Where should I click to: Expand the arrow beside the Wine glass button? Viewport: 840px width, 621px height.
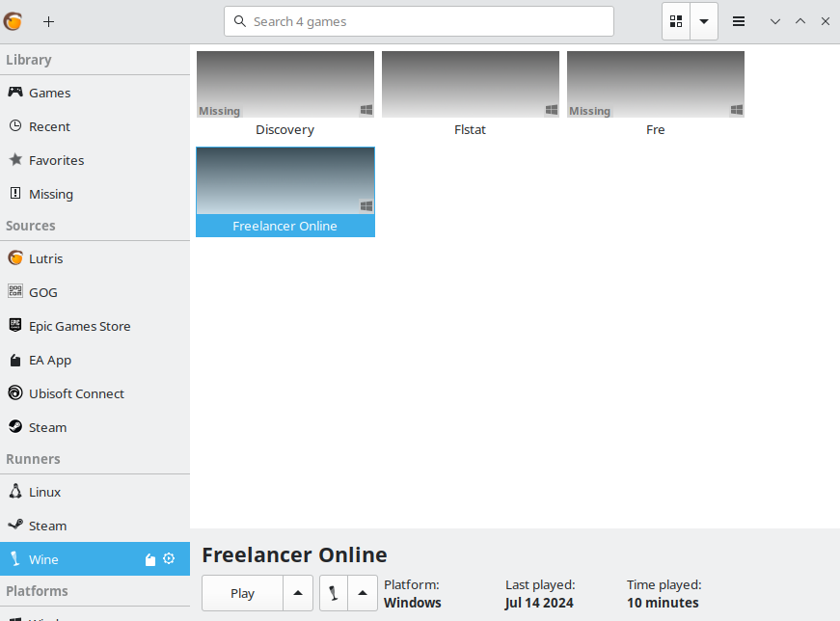363,593
